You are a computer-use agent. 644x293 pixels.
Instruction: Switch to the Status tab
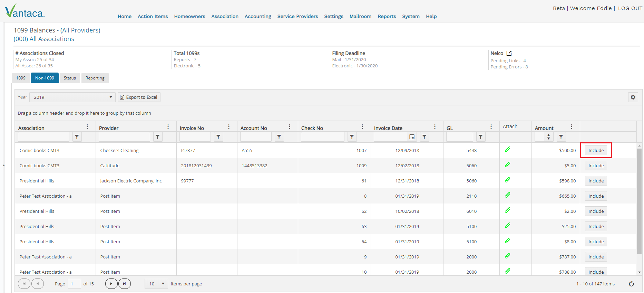click(x=70, y=78)
